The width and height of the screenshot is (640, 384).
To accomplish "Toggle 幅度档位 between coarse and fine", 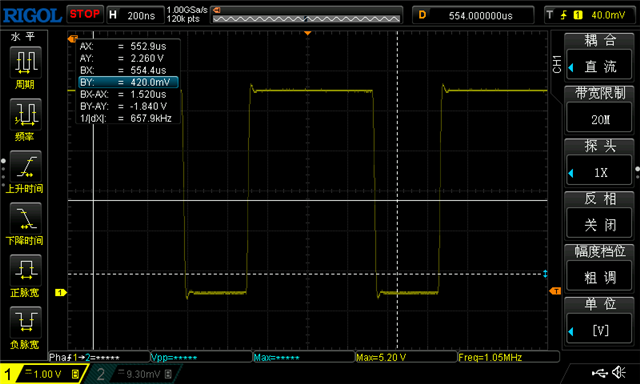I will 599,268.
